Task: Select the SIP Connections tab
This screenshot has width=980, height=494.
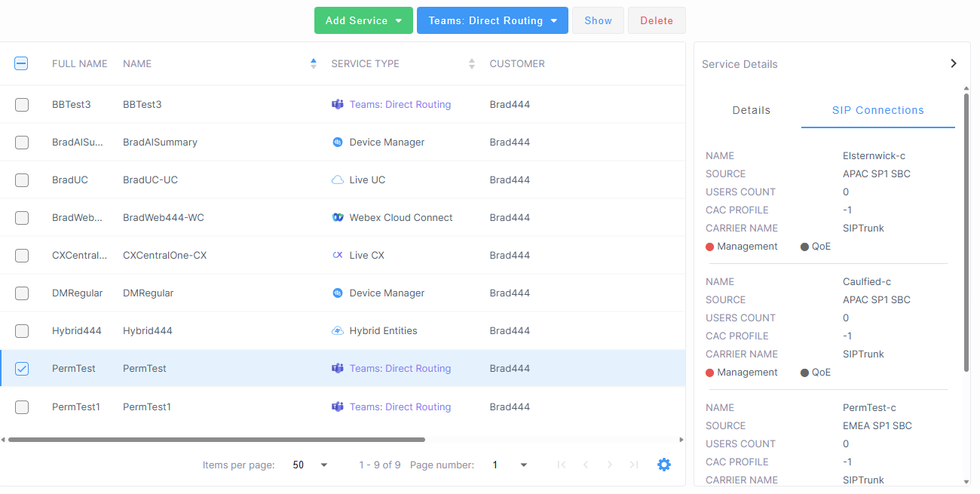Action: (877, 110)
